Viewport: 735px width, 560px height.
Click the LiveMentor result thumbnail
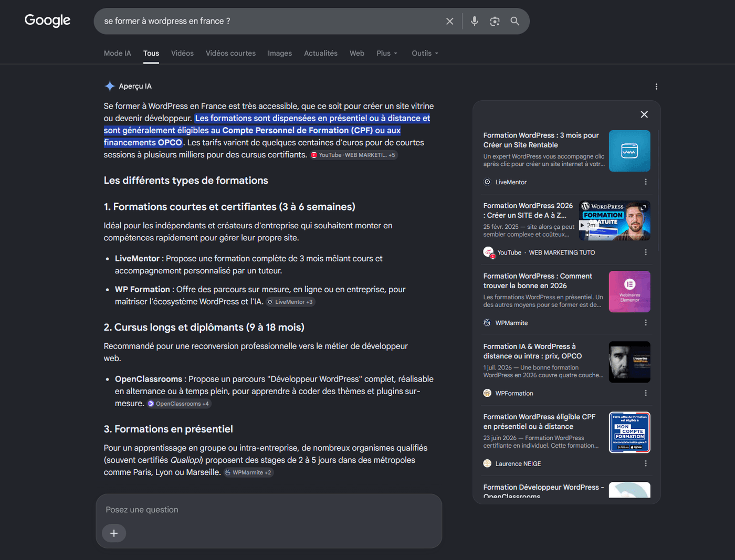629,151
